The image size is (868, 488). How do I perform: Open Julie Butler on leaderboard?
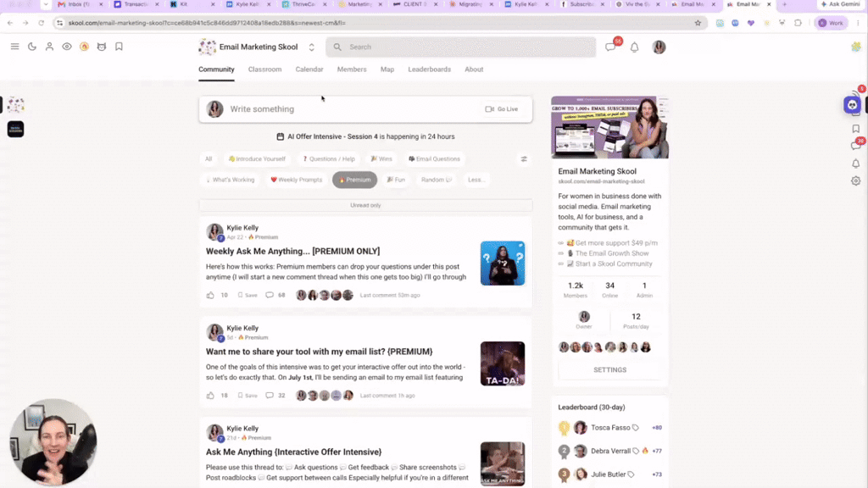(x=608, y=474)
